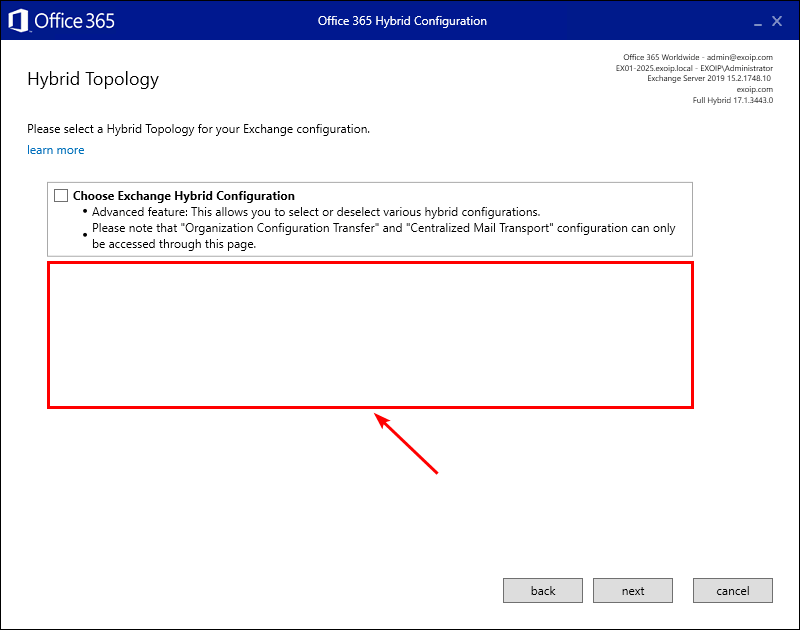Open the learn more link
The height and width of the screenshot is (630, 800).
(x=56, y=150)
